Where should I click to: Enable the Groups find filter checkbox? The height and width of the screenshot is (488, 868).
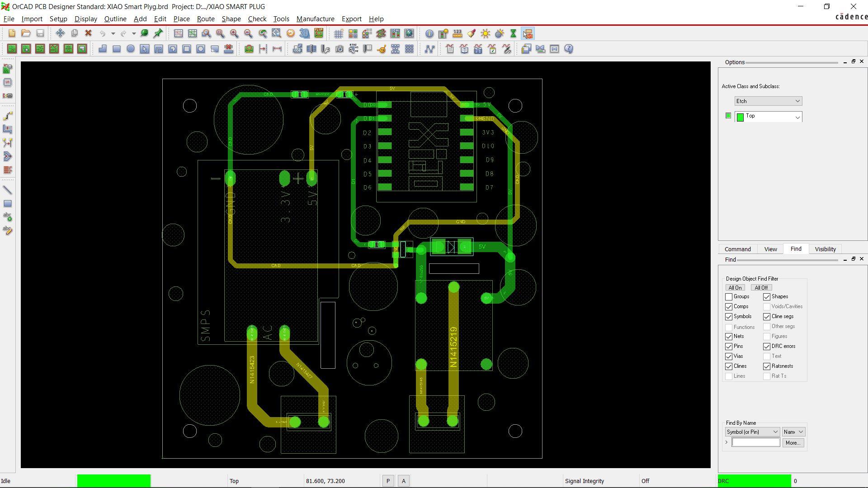[729, 297]
